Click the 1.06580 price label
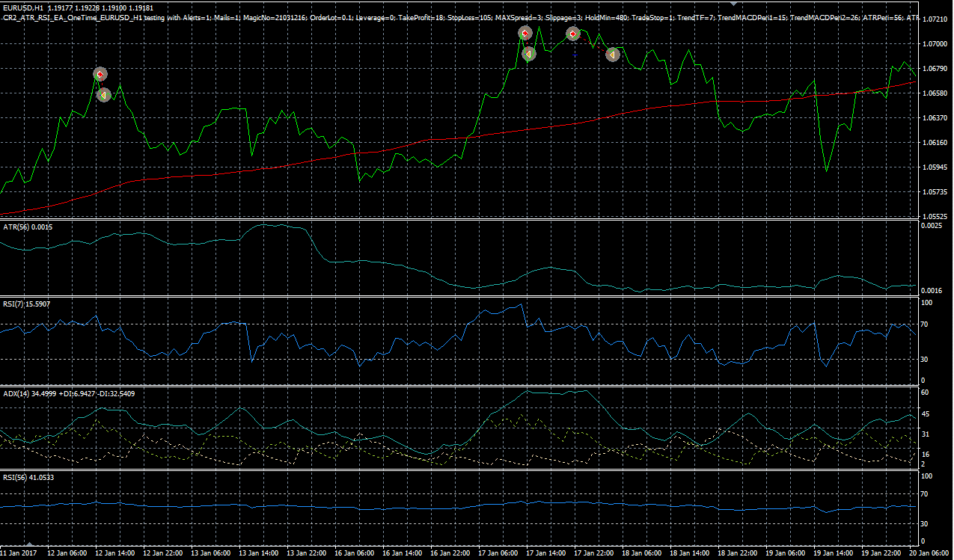 click(x=934, y=93)
